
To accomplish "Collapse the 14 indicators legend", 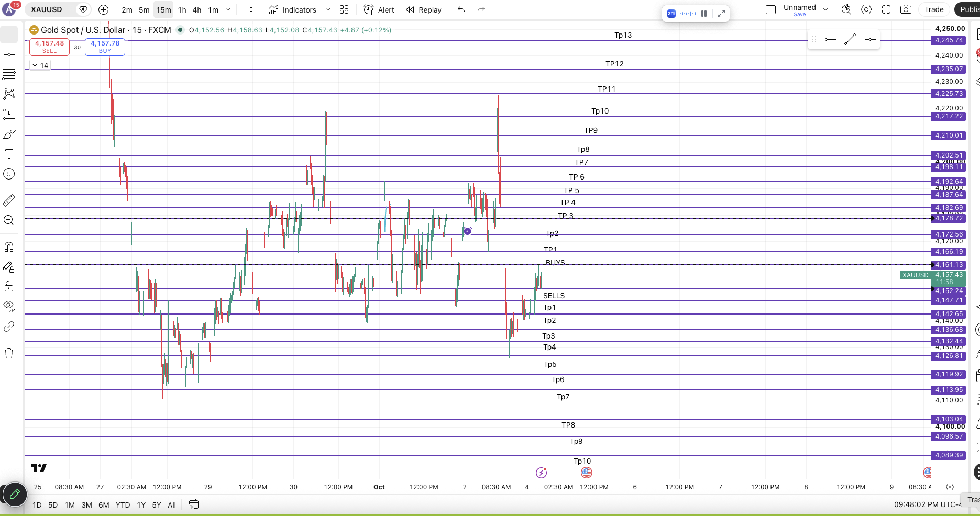I will coord(40,65).
